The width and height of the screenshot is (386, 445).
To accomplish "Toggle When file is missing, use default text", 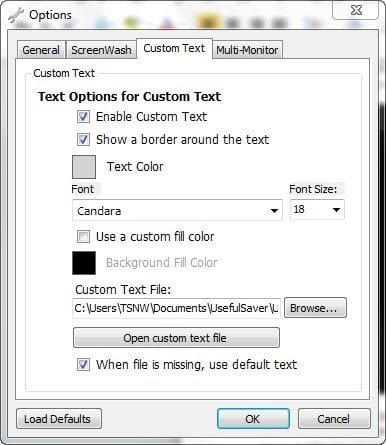I will pos(83,364).
